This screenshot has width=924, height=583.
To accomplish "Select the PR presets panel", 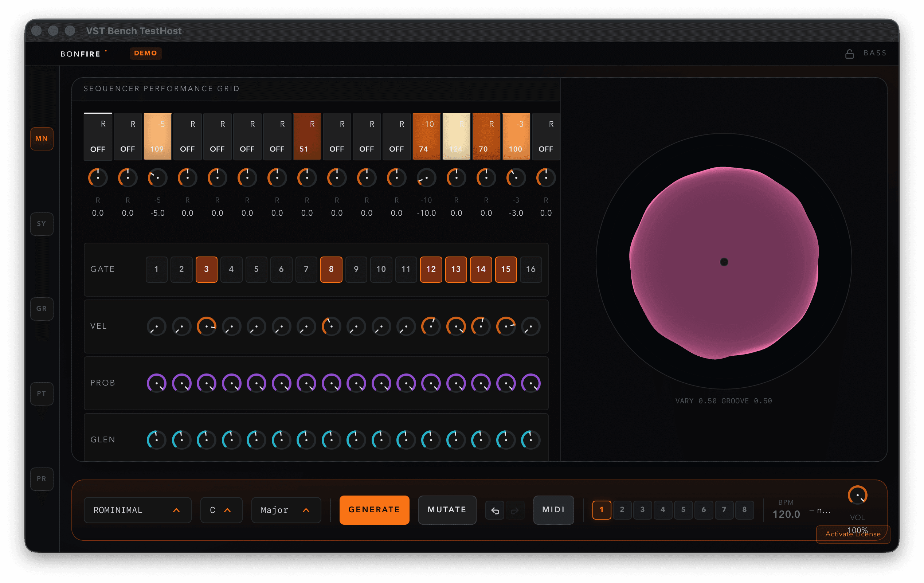I will (42, 478).
